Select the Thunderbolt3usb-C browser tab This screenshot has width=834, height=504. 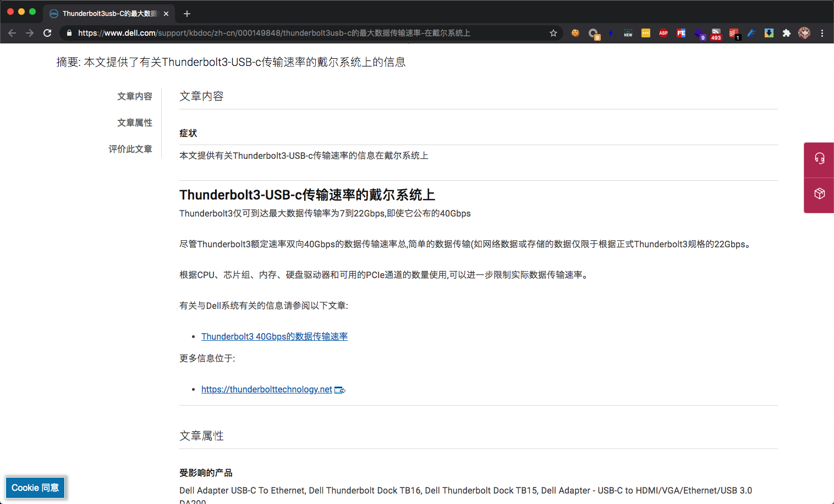coord(109,14)
